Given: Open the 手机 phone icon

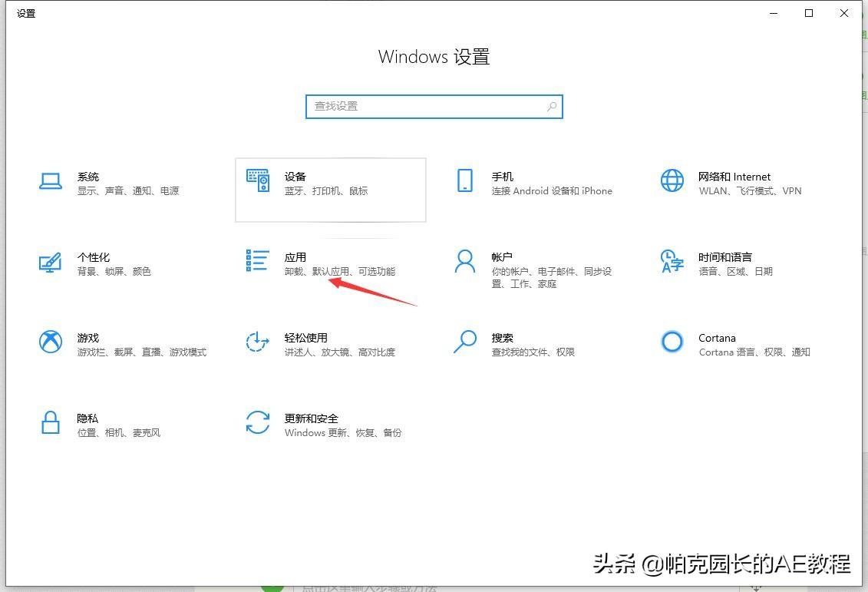Looking at the screenshot, I should pyautogui.click(x=465, y=180).
